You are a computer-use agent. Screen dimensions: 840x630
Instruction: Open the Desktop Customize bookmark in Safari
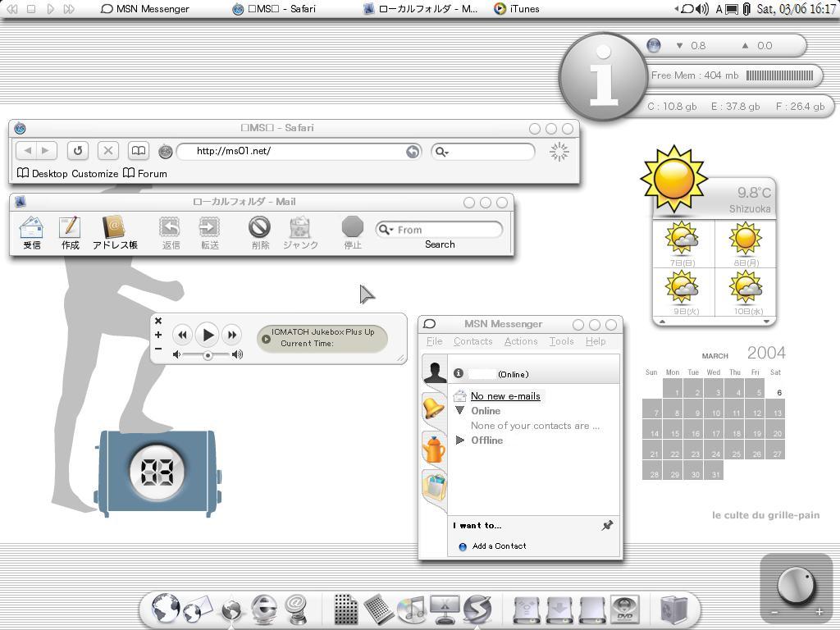click(68, 174)
